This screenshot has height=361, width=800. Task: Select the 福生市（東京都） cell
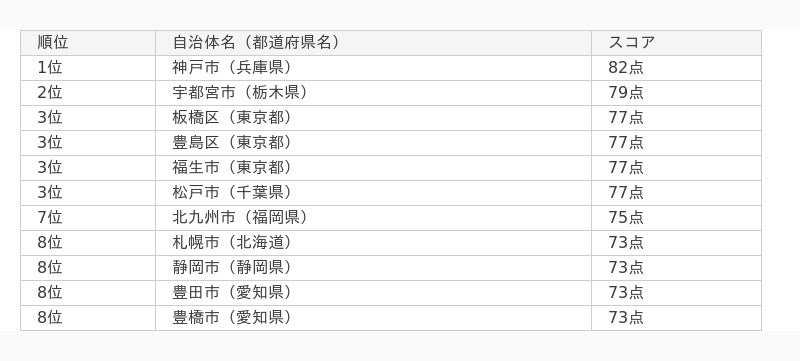coord(373,168)
